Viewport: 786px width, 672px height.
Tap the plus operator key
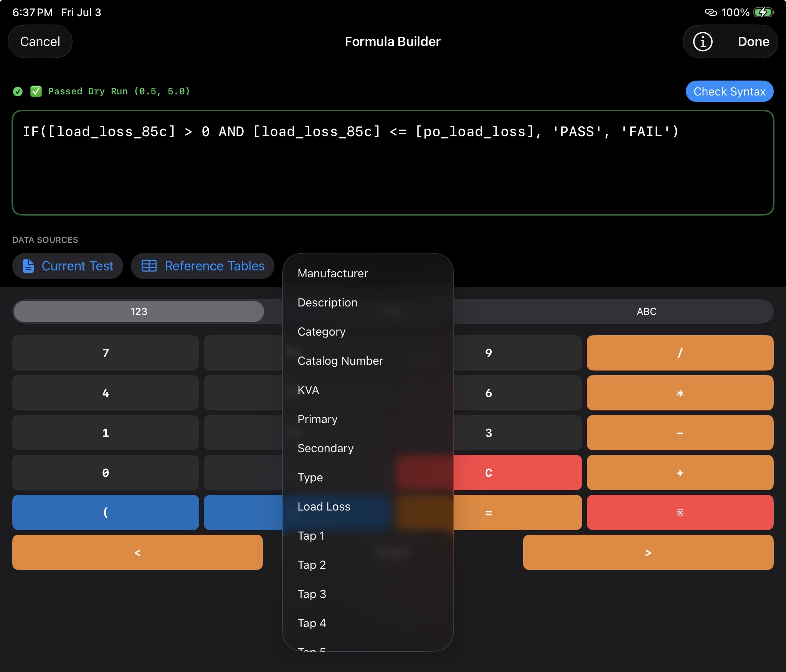pos(680,473)
